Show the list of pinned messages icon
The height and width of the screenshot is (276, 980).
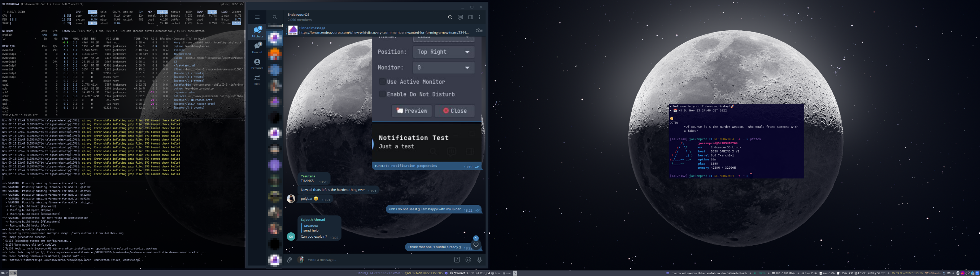click(479, 30)
